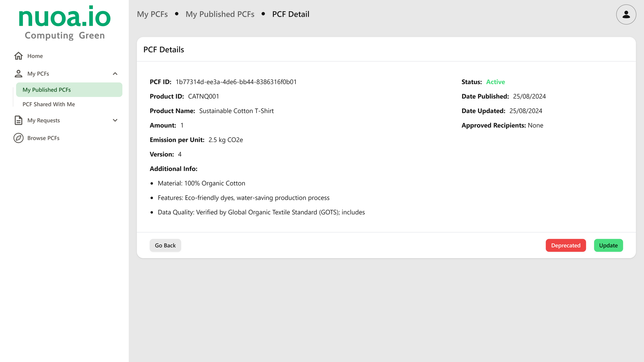Image resolution: width=644 pixels, height=362 pixels.
Task: Click the Browse PCFs compass icon
Action: click(18, 138)
